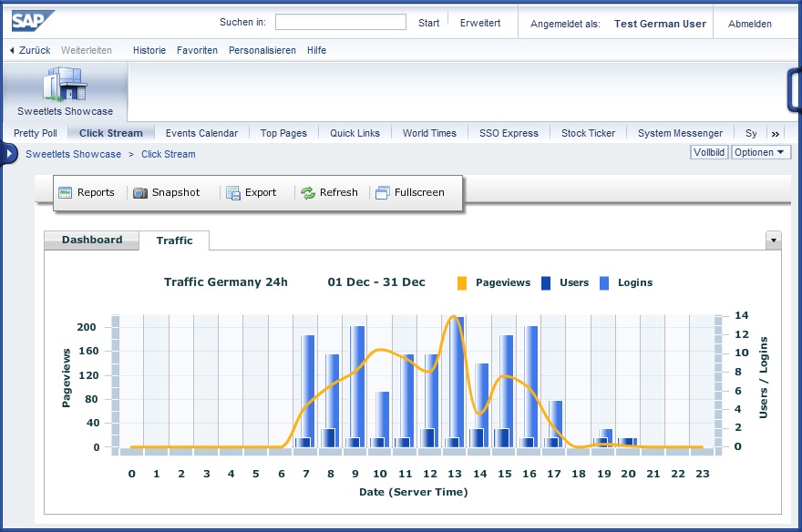Click Abmelden to log off
The width and height of the screenshot is (802, 532).
click(750, 24)
